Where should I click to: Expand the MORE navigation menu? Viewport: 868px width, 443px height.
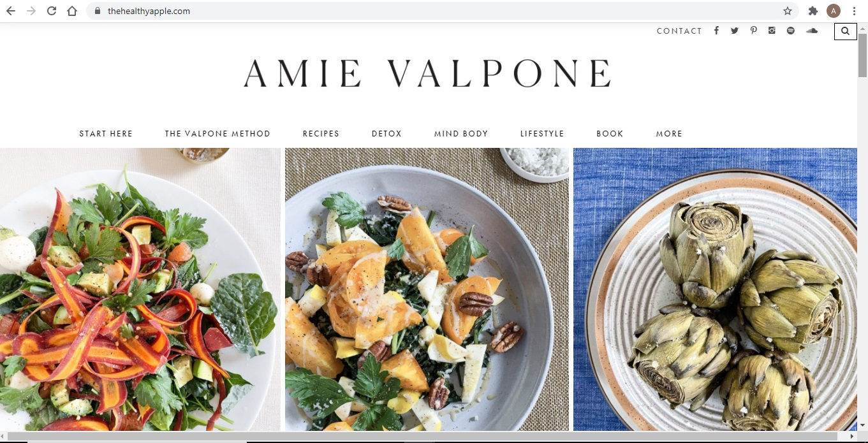pyautogui.click(x=669, y=134)
